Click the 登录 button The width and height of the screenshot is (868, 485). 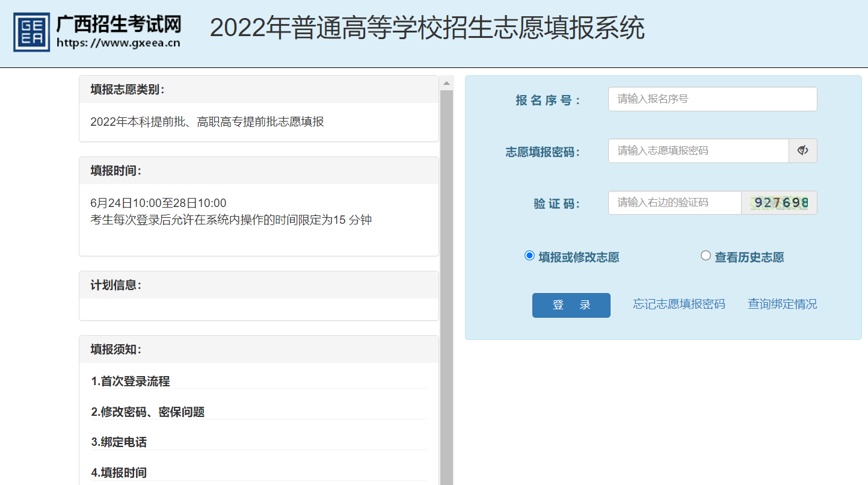(571, 305)
